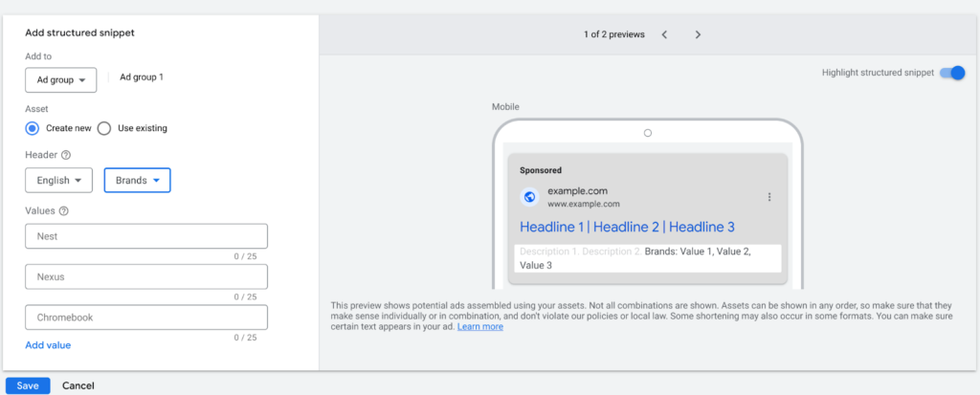This screenshot has height=395, width=980.
Task: Click the 'Brands: Value 1, Value 2' snippet text
Action: click(x=698, y=252)
